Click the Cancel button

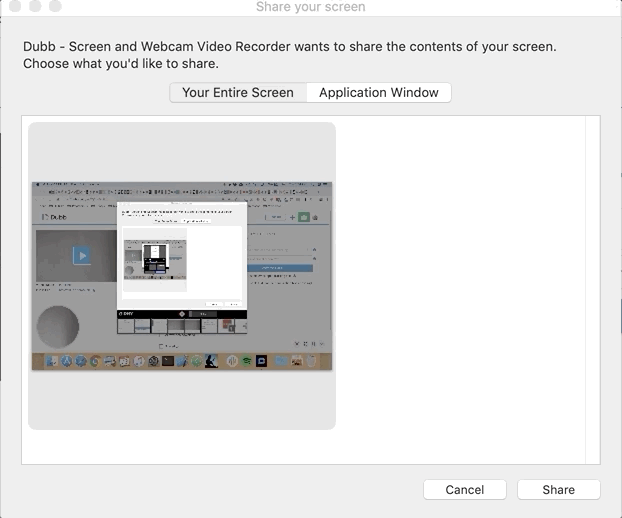[x=465, y=489]
